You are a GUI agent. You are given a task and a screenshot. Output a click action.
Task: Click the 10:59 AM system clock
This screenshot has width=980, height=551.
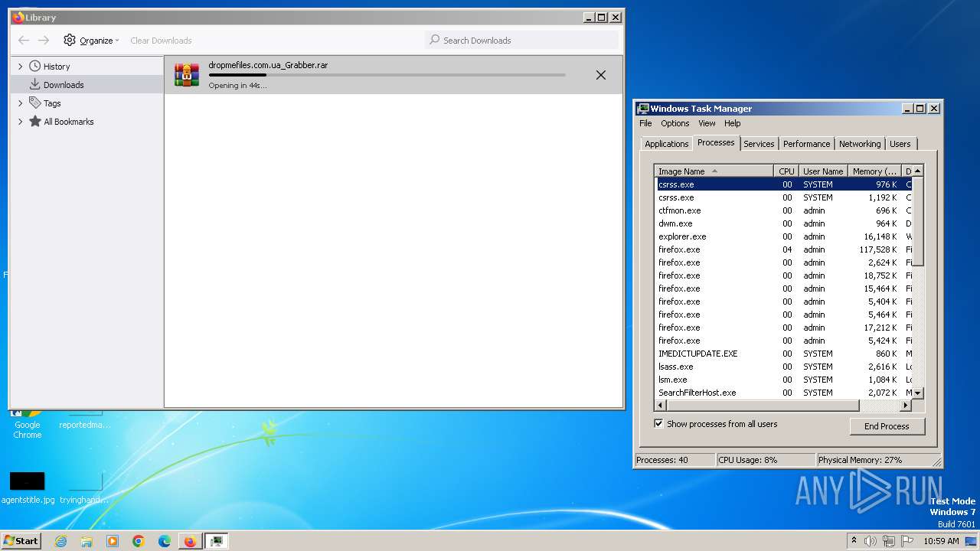[x=941, y=541]
